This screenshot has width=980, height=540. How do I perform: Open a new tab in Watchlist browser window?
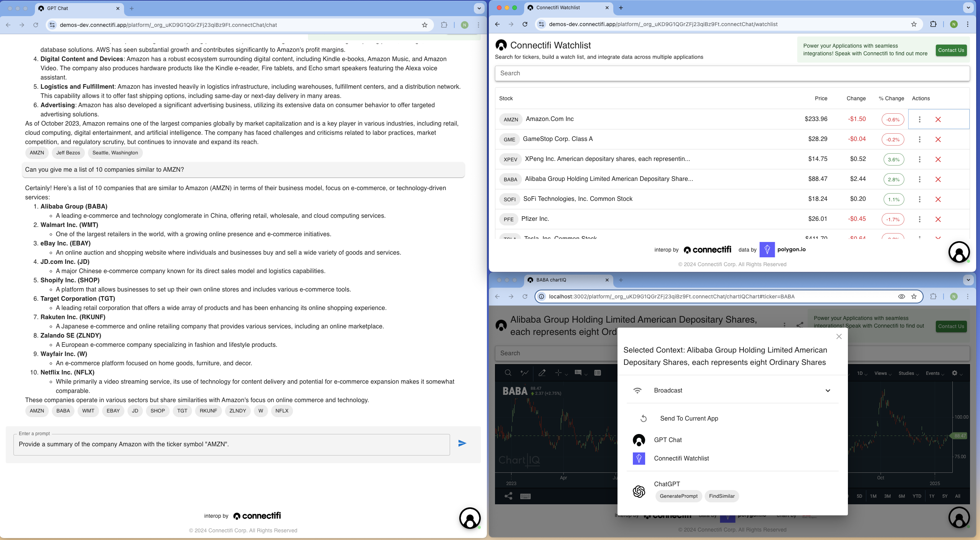621,7
